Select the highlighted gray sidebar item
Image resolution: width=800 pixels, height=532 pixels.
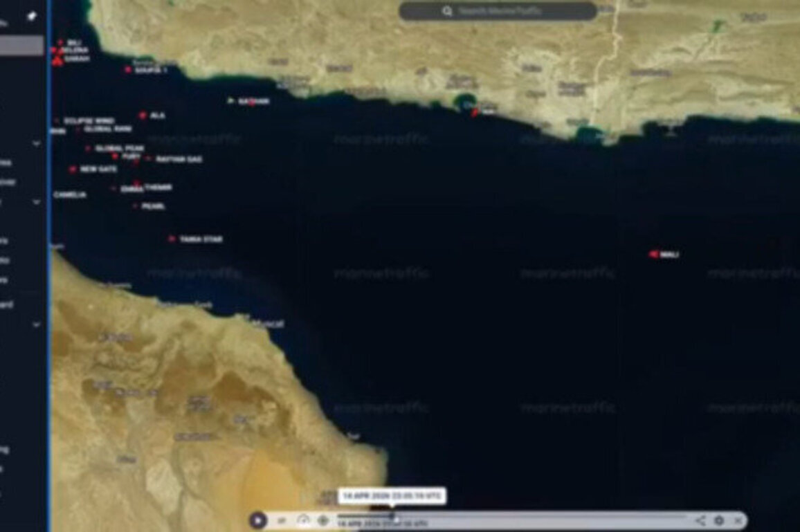(x=21, y=46)
